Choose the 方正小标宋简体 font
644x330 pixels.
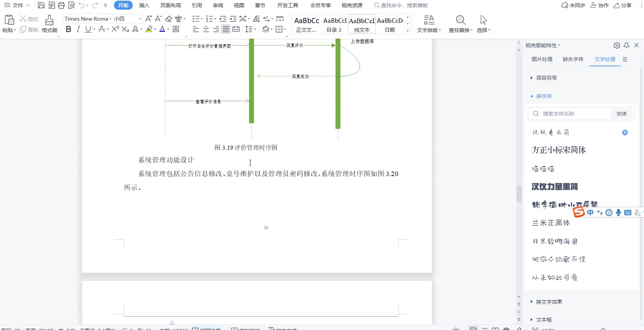coord(559,150)
